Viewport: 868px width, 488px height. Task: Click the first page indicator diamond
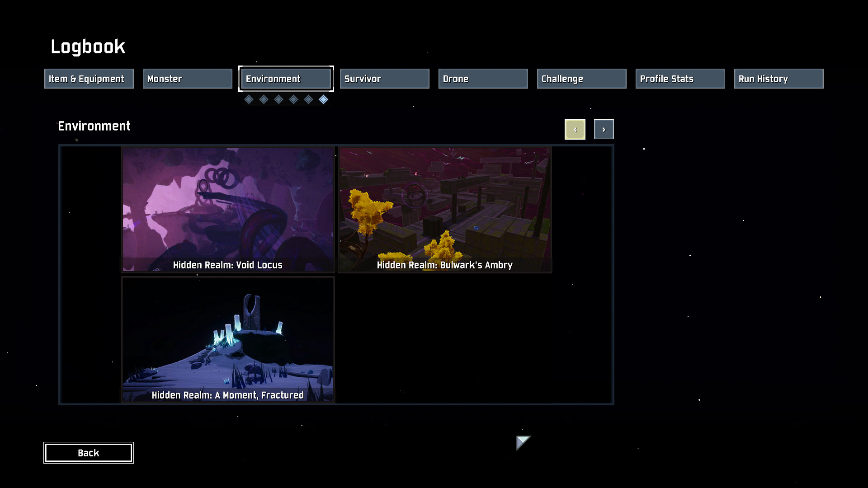pyautogui.click(x=249, y=99)
